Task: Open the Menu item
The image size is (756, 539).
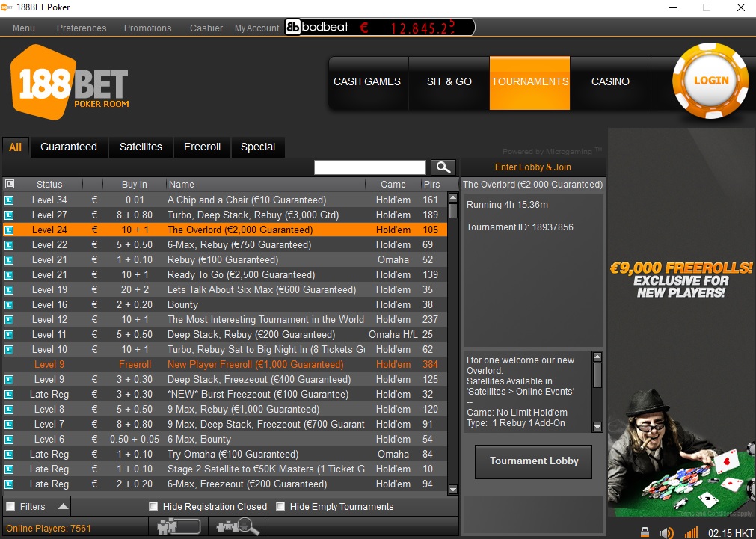Action: pyautogui.click(x=24, y=28)
